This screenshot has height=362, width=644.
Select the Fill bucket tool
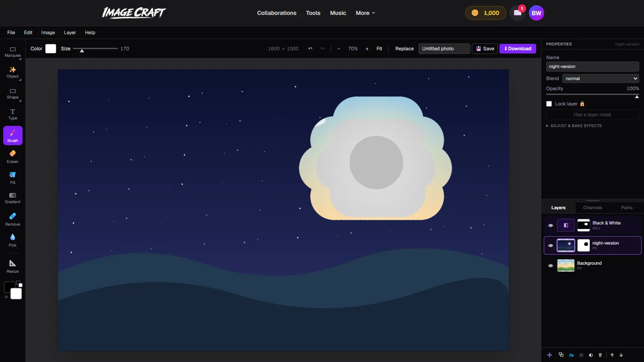[x=12, y=177]
